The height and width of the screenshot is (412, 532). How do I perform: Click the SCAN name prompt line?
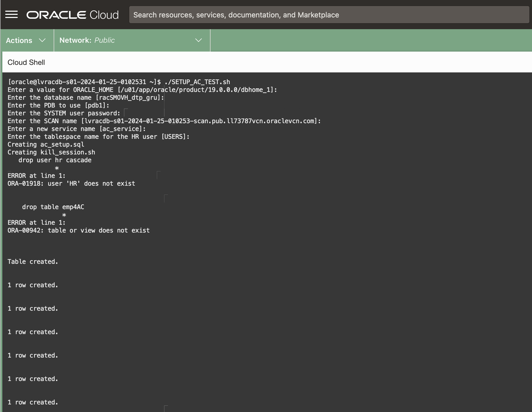coord(164,121)
